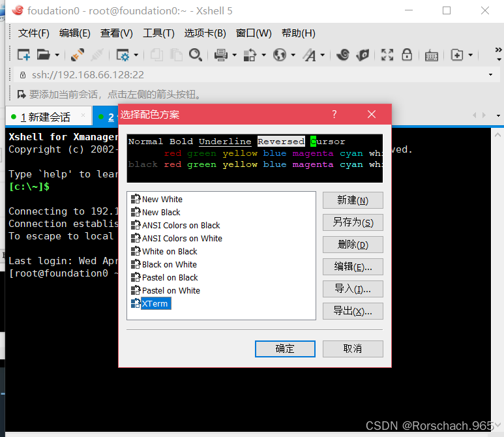Click the Find magnifier icon
Viewport: 504px width, 437px height.
tap(196, 55)
